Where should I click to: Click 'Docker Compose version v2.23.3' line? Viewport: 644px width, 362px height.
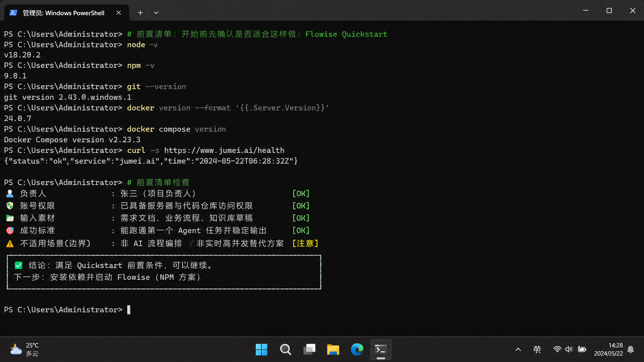[72, 140]
